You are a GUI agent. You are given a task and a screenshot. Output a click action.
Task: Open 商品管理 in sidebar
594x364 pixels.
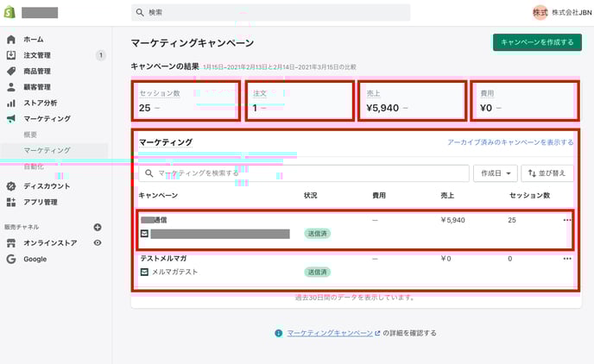37,71
